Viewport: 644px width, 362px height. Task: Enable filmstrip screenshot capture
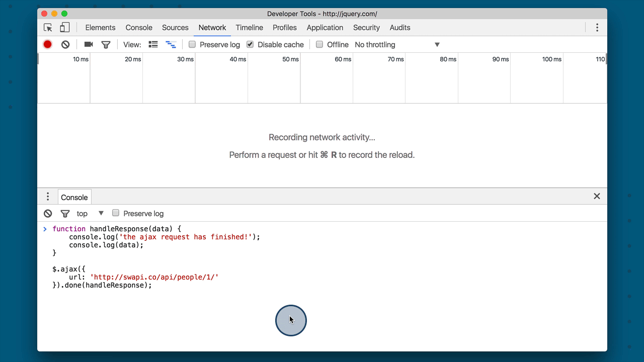(x=88, y=44)
